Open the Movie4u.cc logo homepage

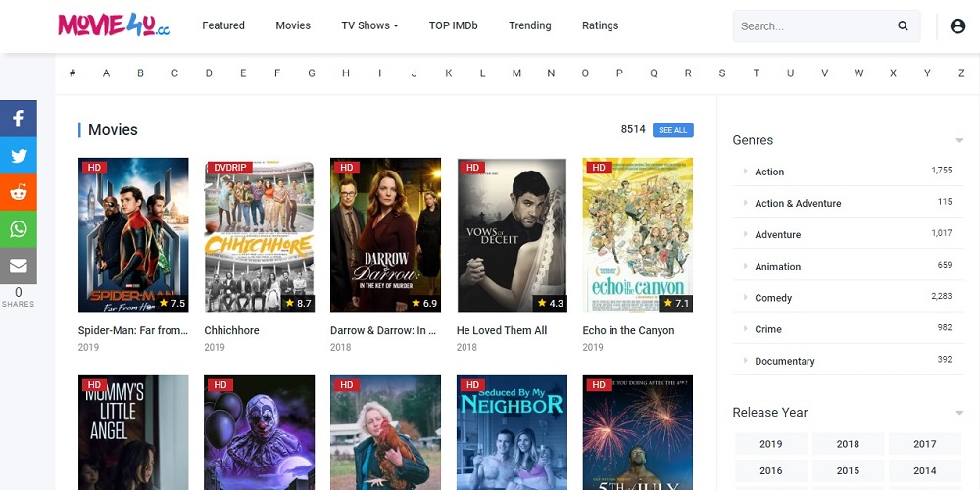114,25
